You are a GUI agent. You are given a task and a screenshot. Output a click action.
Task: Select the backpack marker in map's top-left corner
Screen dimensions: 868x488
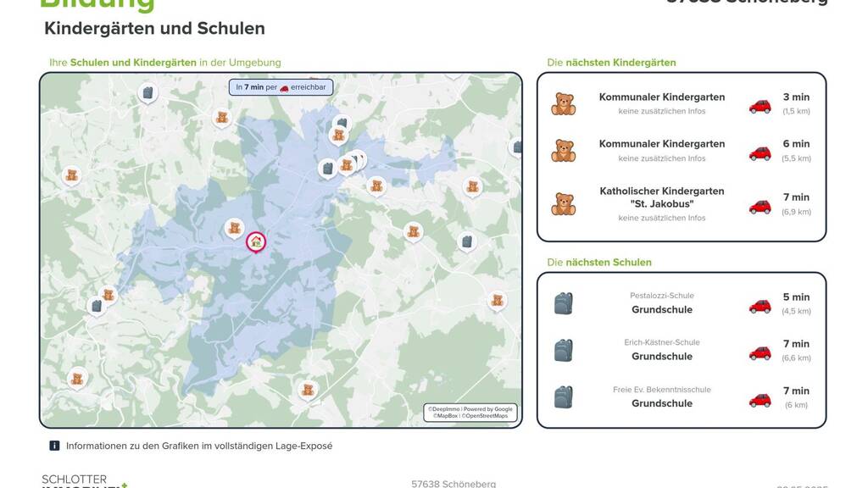click(x=147, y=92)
